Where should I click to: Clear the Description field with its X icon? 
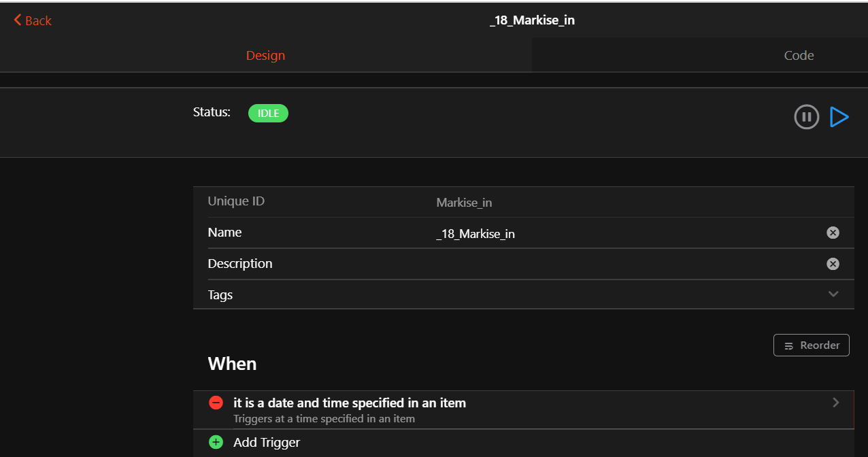click(833, 265)
